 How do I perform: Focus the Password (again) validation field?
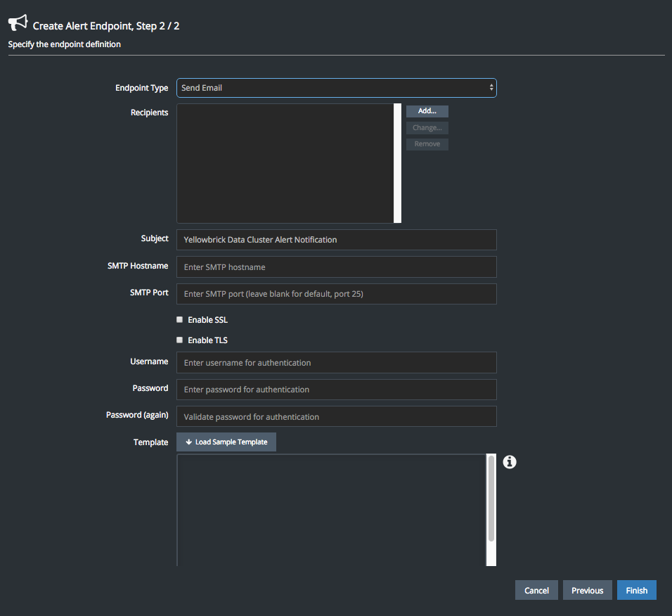tap(336, 416)
